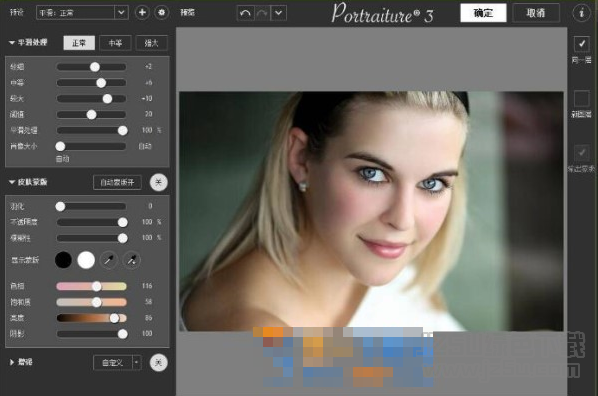Click the add preset plus icon
Screen dimensions: 598x396
coord(142,13)
